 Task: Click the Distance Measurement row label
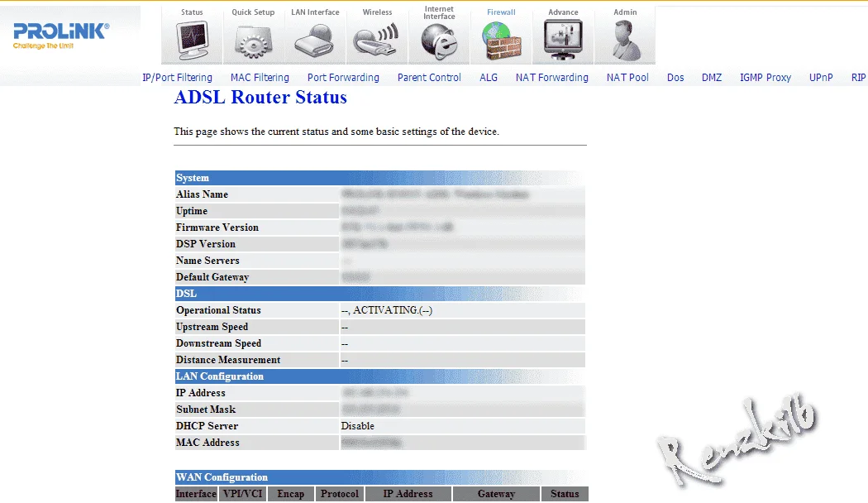228,360
